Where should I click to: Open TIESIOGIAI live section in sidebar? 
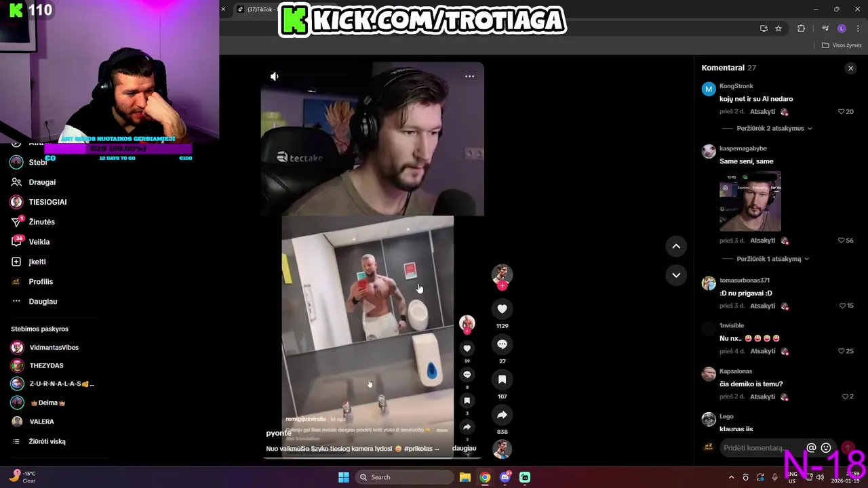[x=47, y=202]
